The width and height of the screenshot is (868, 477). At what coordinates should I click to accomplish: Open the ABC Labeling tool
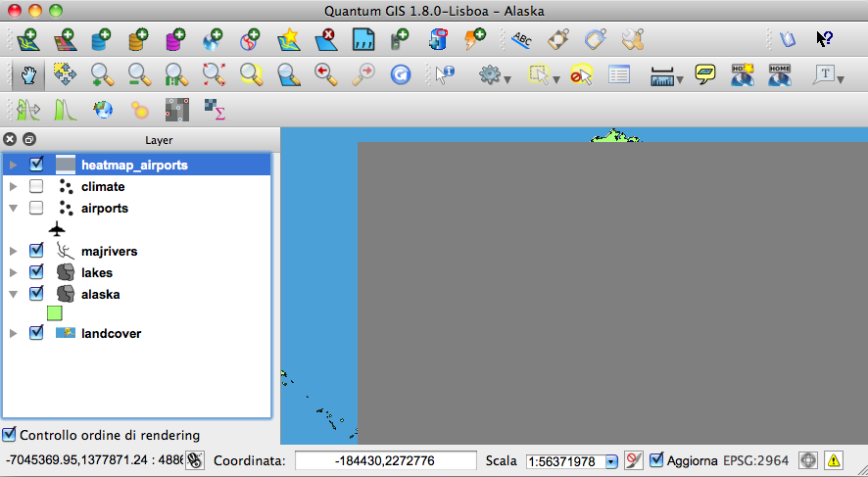pyautogui.click(x=521, y=40)
